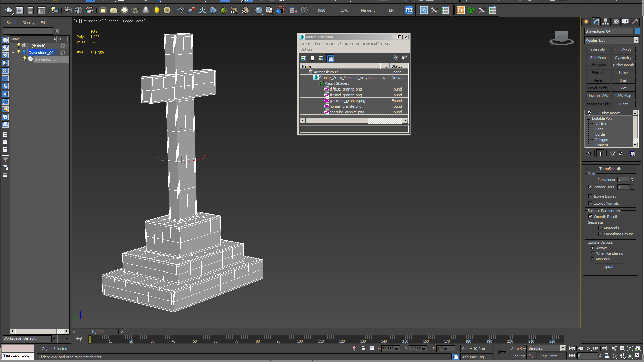This screenshot has height=362, width=644.
Task: Toggle Smooth Result checkbox in TurboSmooth
Action: click(x=590, y=216)
